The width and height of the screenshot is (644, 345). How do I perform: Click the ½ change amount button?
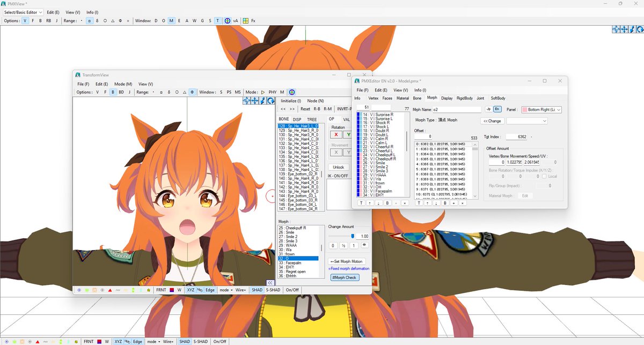pos(343,245)
